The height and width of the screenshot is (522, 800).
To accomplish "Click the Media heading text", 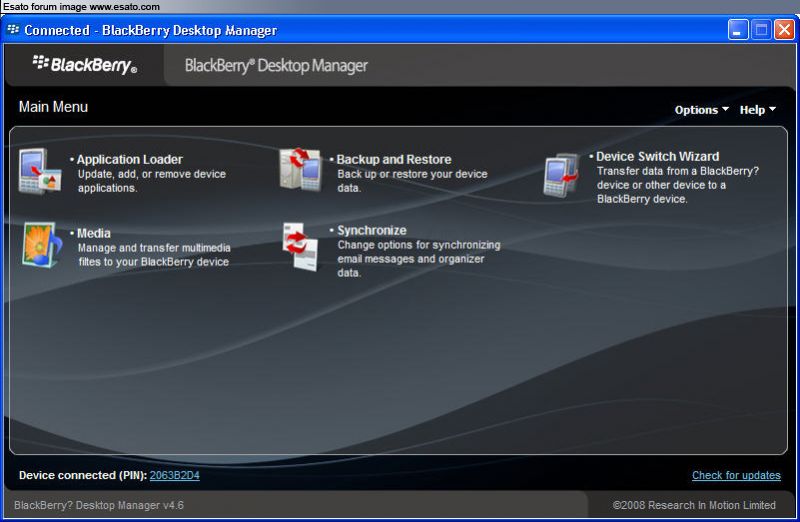I will 94,233.
